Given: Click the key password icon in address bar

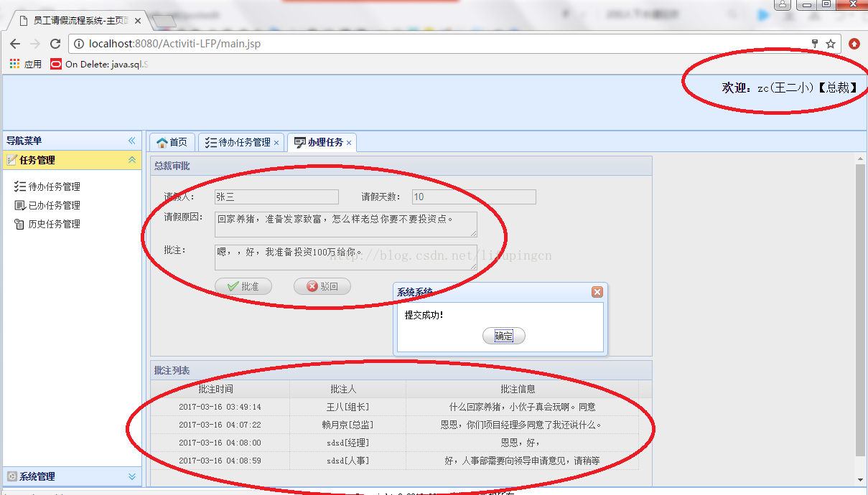Looking at the screenshot, I should pos(815,44).
